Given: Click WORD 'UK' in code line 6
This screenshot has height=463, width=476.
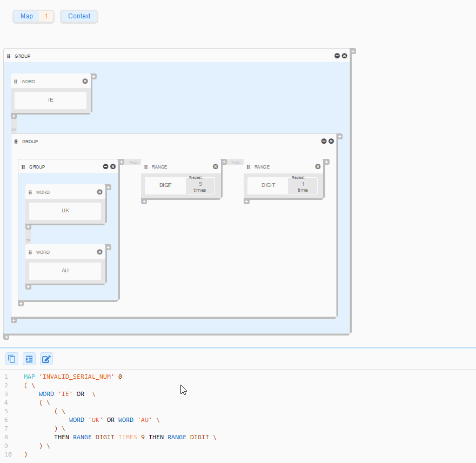Looking at the screenshot, I should [x=86, y=420].
